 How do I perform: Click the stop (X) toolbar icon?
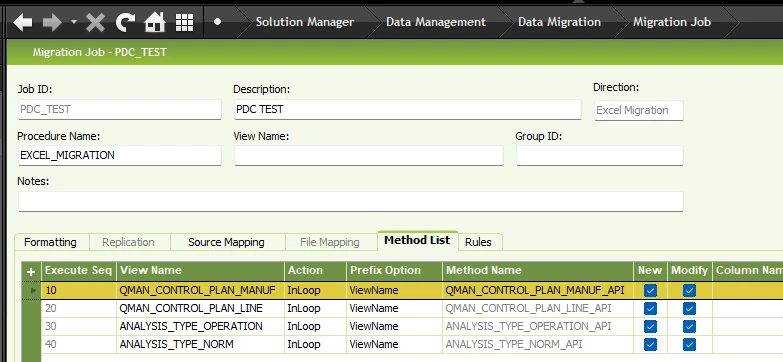[x=95, y=22]
